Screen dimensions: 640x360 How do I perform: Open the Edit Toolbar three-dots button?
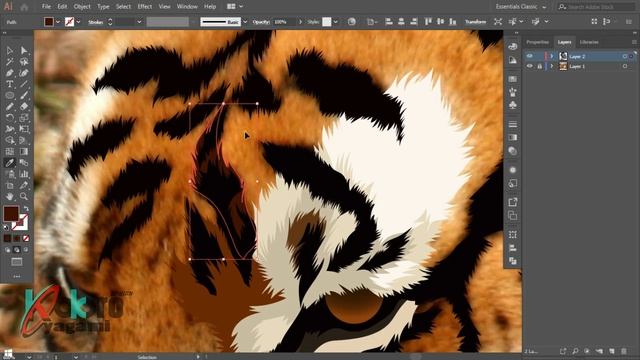coord(17,276)
